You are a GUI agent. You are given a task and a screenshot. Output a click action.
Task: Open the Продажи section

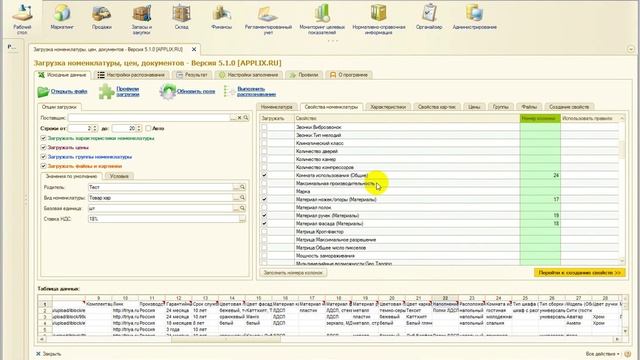click(x=102, y=18)
